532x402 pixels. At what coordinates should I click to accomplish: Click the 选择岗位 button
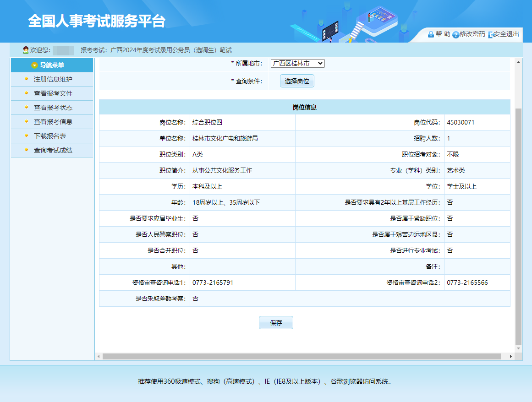(297, 81)
